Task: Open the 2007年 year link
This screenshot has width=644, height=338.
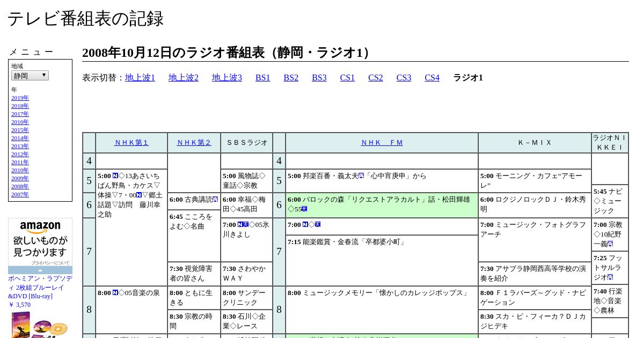Action: 20,194
